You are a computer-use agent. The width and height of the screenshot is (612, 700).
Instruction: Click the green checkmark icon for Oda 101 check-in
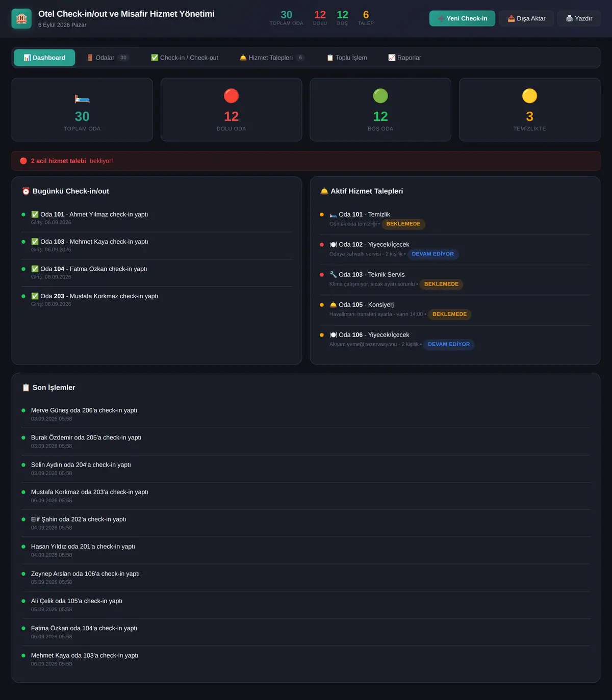(x=35, y=215)
